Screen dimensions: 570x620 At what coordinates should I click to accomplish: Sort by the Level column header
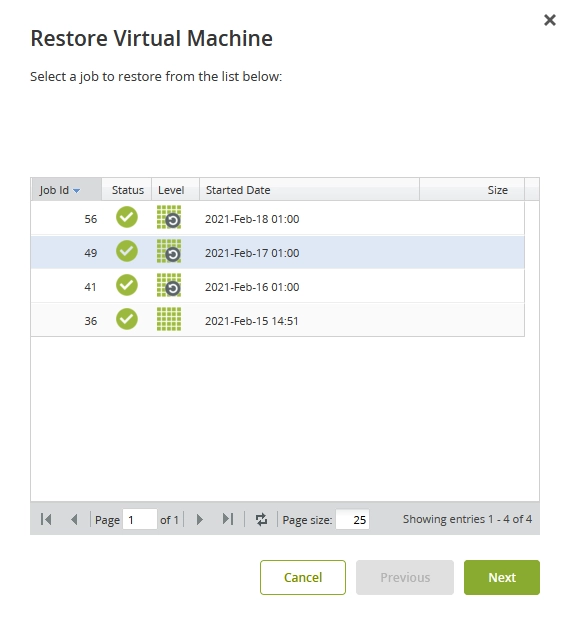tap(175, 190)
